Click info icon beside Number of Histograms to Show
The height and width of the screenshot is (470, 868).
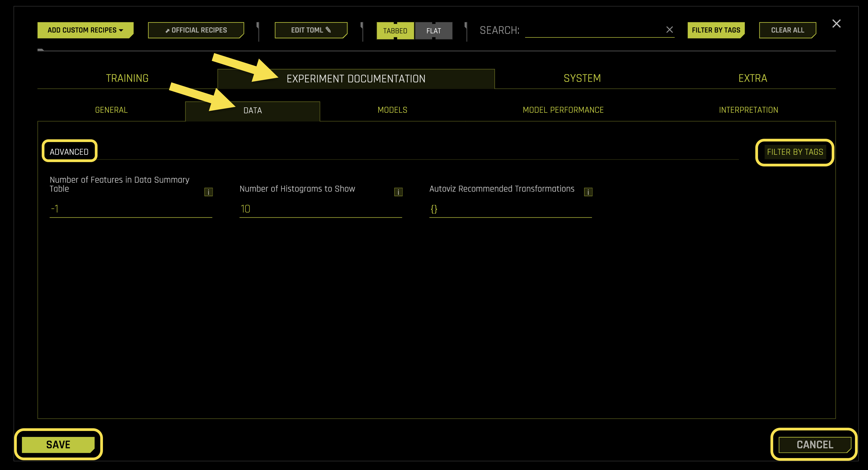click(x=398, y=192)
